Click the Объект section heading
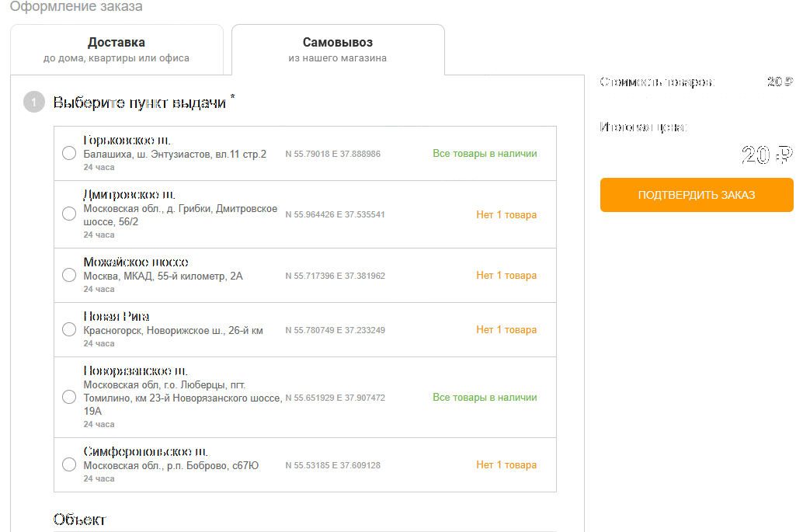This screenshot has width=803, height=532. [79, 520]
